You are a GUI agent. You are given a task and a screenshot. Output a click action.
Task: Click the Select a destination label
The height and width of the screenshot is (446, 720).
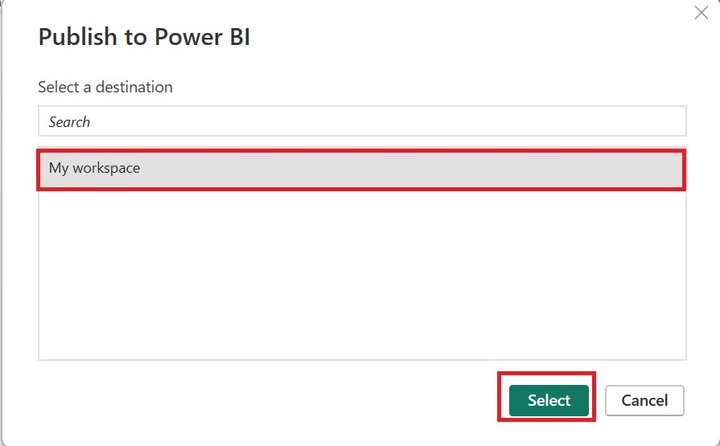[x=105, y=87]
